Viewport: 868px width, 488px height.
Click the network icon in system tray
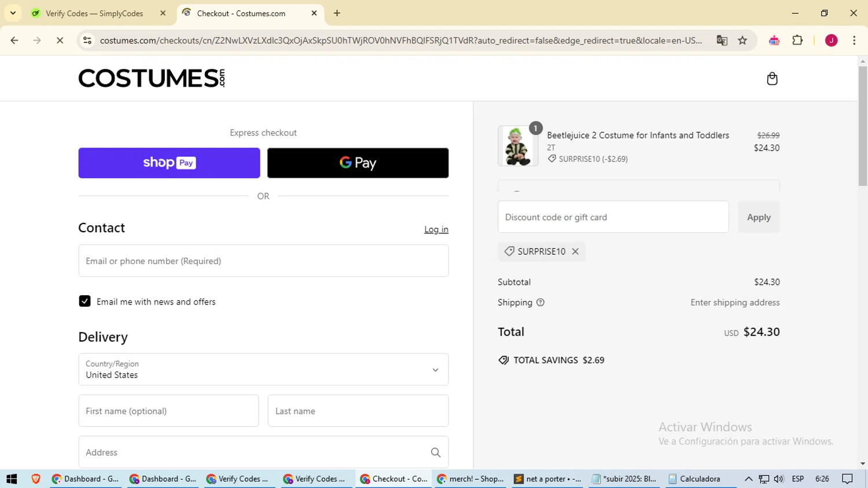point(764,479)
